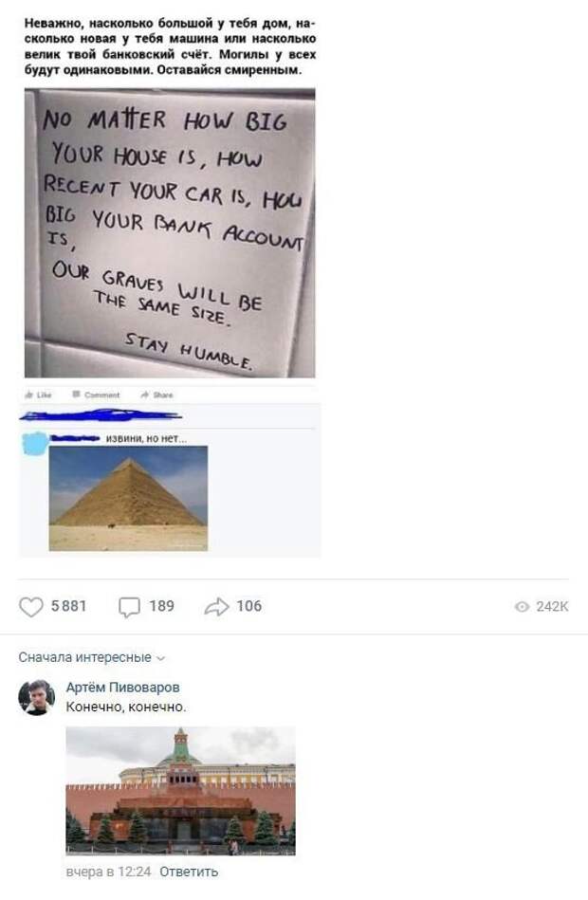
Task: Open the mausoleum photo in comment
Action: (180, 791)
